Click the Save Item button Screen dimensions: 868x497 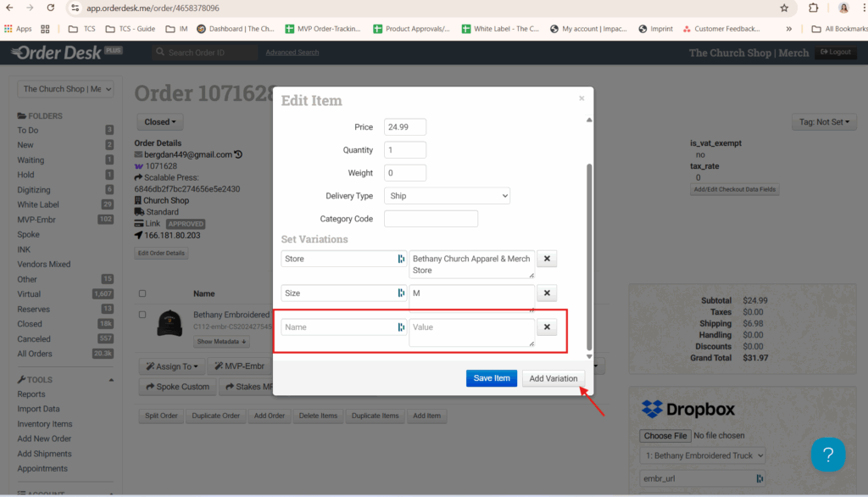491,378
